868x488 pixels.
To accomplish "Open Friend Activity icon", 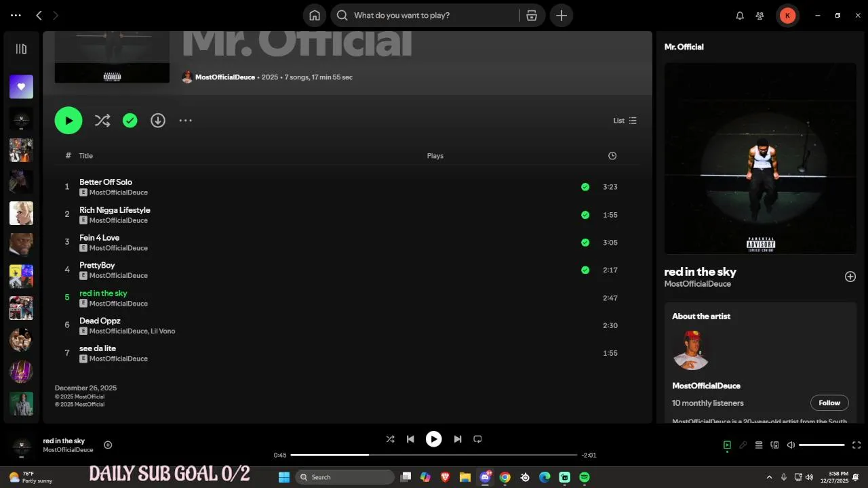I will 760,16.
